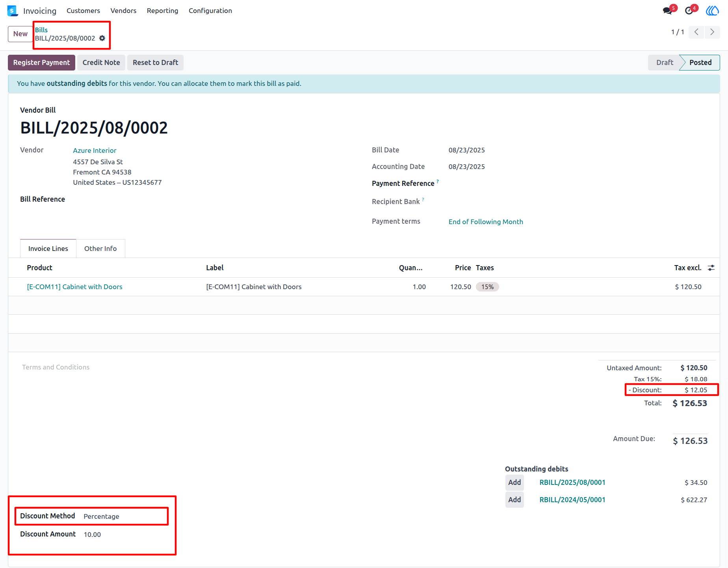Click the Terms and Conditions field
Screen dimensions: 728x568
coord(56,367)
